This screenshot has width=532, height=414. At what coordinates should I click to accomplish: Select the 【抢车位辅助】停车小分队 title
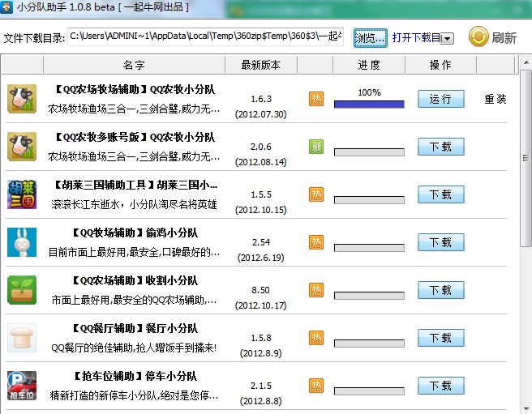135,377
